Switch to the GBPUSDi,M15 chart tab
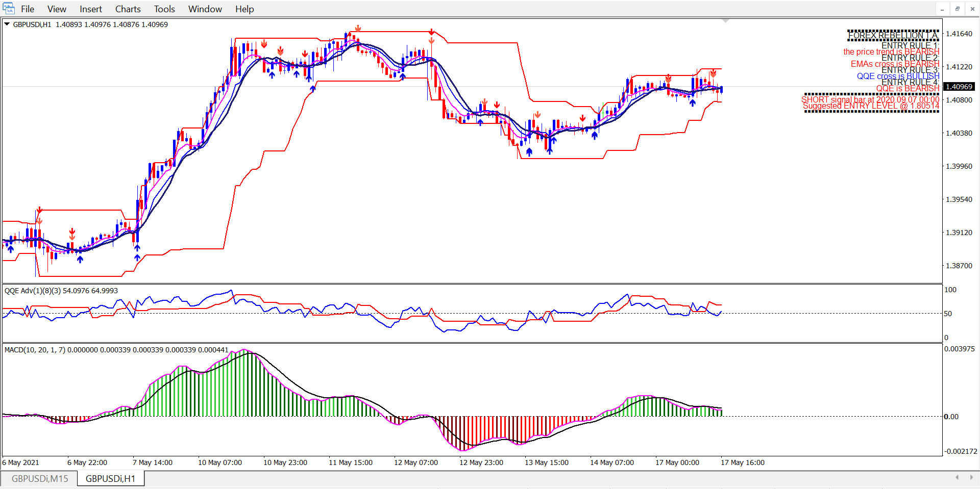Viewport: 980px width, 489px height. (40, 478)
